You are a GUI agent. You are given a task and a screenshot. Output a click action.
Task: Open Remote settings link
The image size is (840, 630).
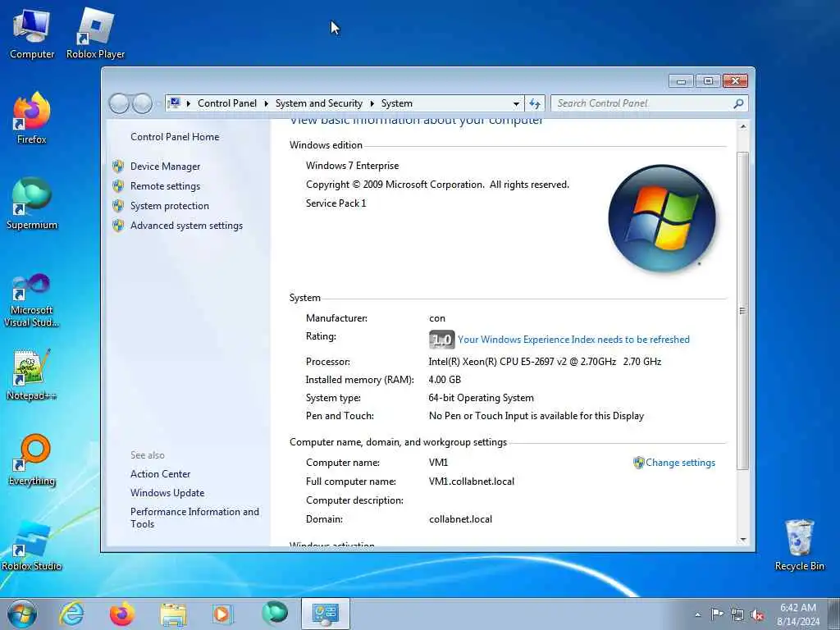165,186
